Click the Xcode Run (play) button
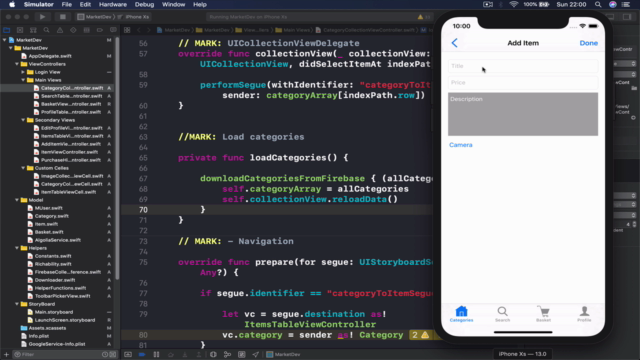This screenshot has width=640, height=360. (42, 17)
